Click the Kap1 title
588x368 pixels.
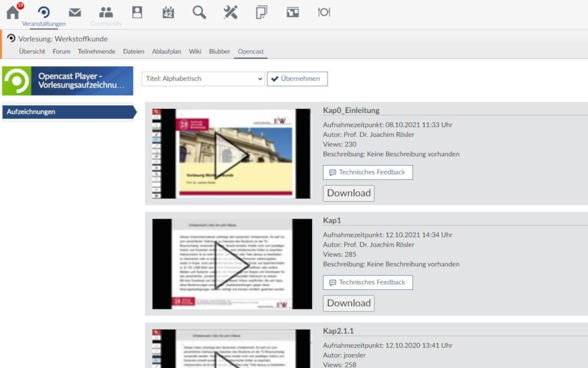pos(332,220)
